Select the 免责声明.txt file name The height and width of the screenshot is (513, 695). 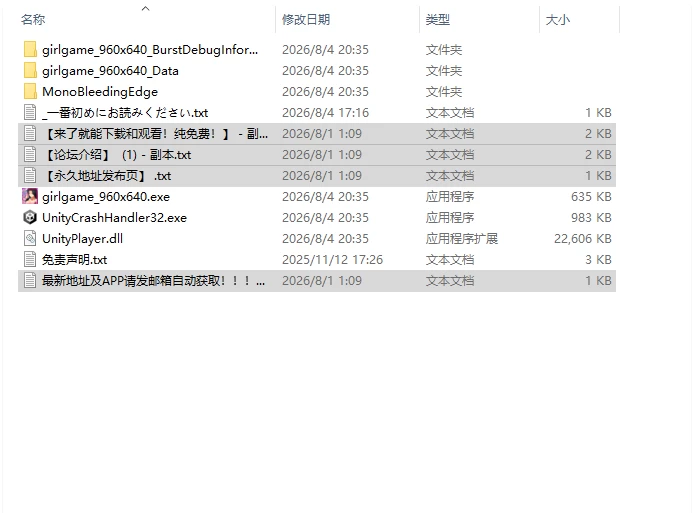pyautogui.click(x=74, y=259)
